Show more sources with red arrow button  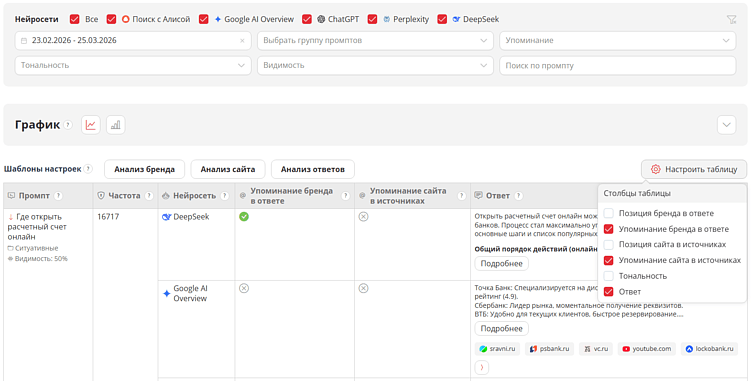pyautogui.click(x=482, y=368)
